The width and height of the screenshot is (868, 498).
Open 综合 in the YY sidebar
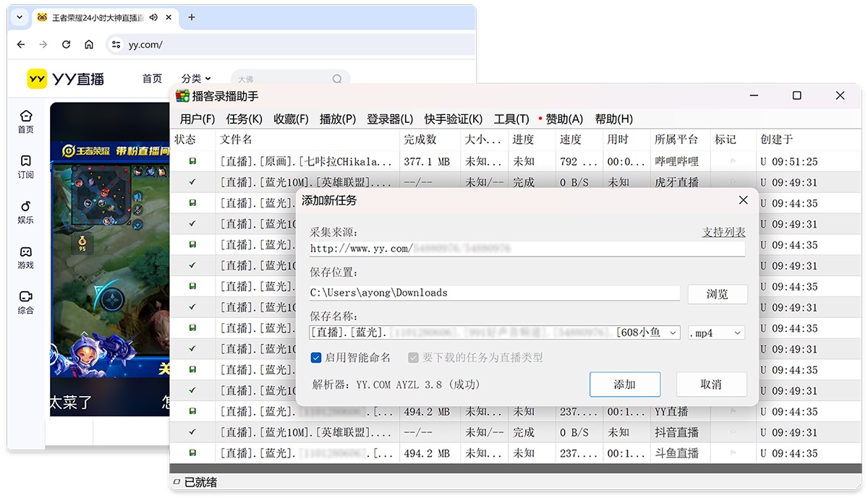point(26,303)
